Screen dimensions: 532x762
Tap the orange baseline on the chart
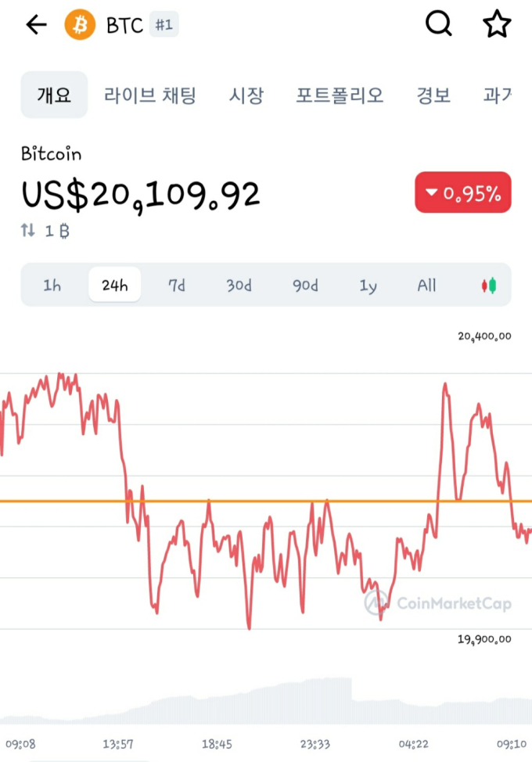point(266,501)
